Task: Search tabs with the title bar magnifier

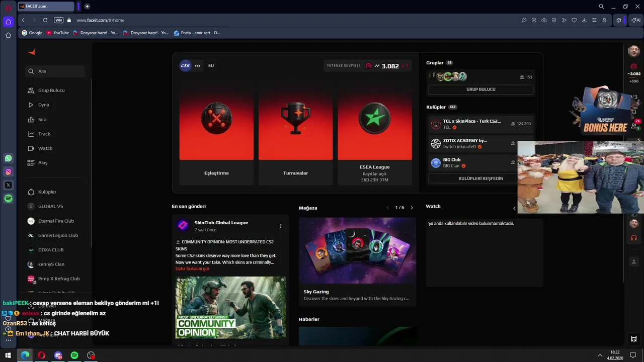Action: point(601,7)
